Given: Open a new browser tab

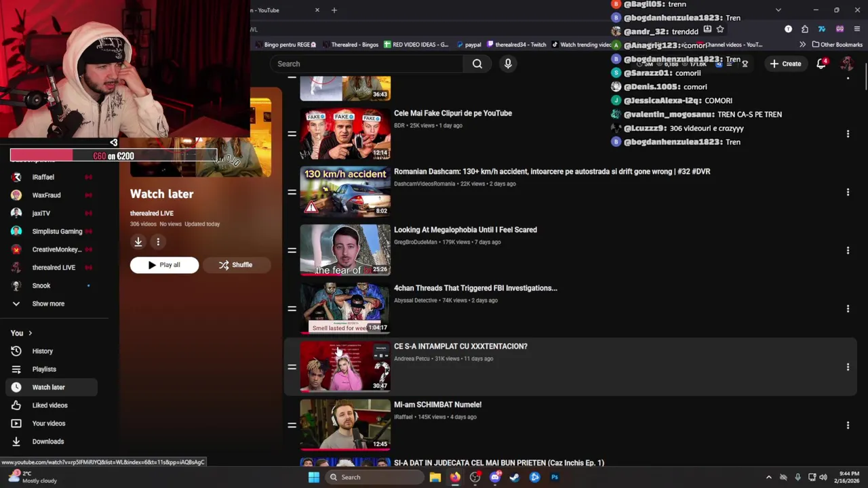Looking at the screenshot, I should pyautogui.click(x=334, y=10).
